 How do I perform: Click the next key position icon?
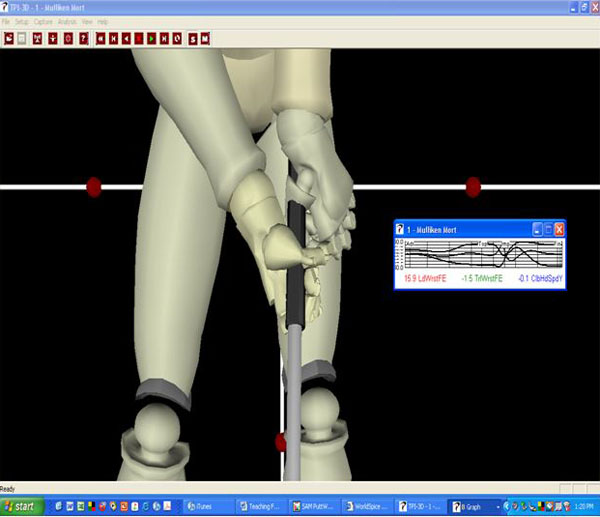[164, 39]
